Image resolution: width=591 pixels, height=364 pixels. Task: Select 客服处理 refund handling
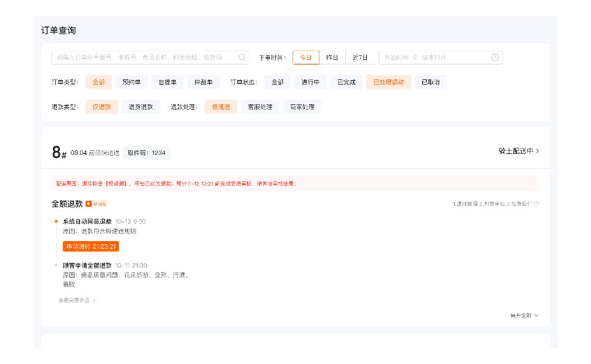tap(260, 107)
